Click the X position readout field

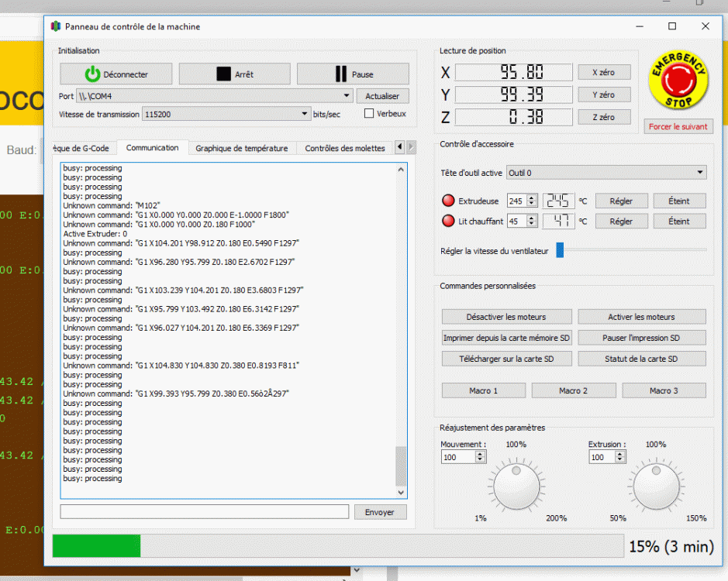coord(513,72)
